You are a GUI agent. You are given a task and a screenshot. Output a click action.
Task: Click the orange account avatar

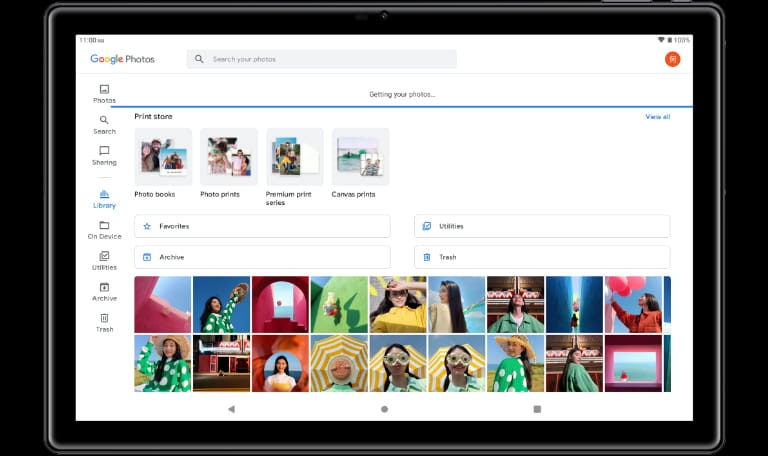point(673,59)
